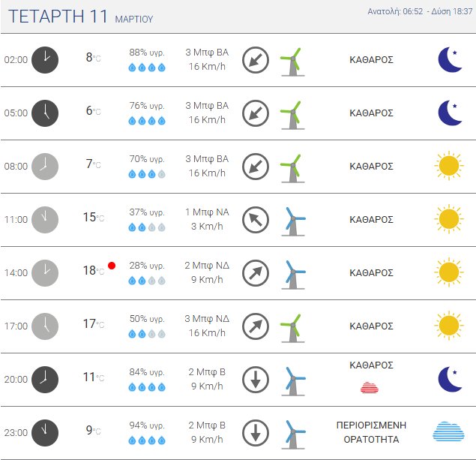The width and height of the screenshot is (476, 460).
Task: Click the sun icon at 08:00
Action: (x=448, y=166)
